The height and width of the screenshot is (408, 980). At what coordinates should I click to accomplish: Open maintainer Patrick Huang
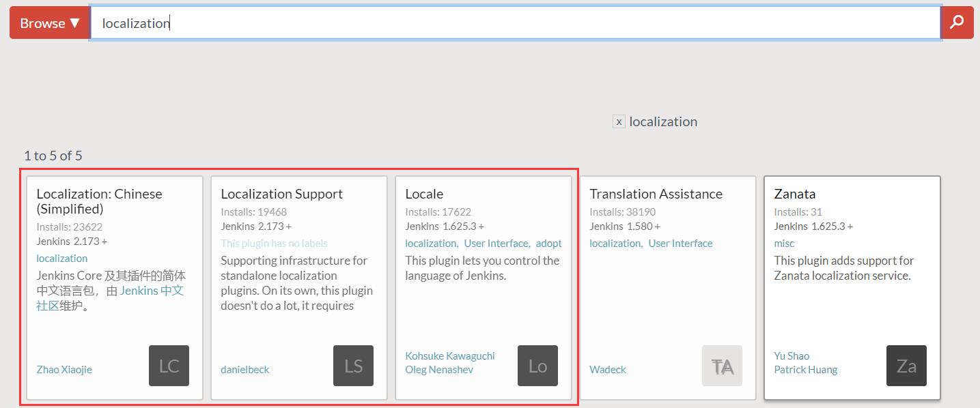tap(806, 370)
